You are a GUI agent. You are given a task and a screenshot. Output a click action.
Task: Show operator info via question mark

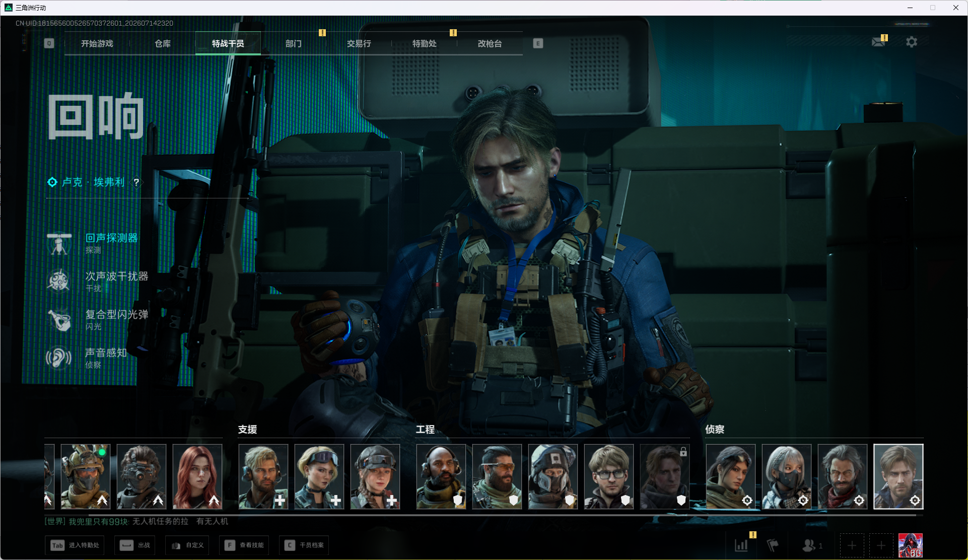136,182
